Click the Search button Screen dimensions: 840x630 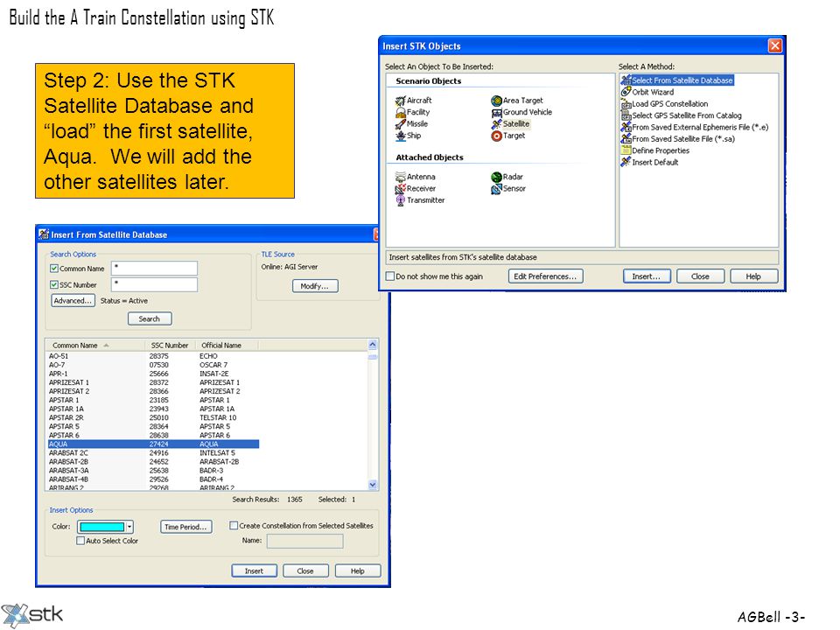(150, 318)
